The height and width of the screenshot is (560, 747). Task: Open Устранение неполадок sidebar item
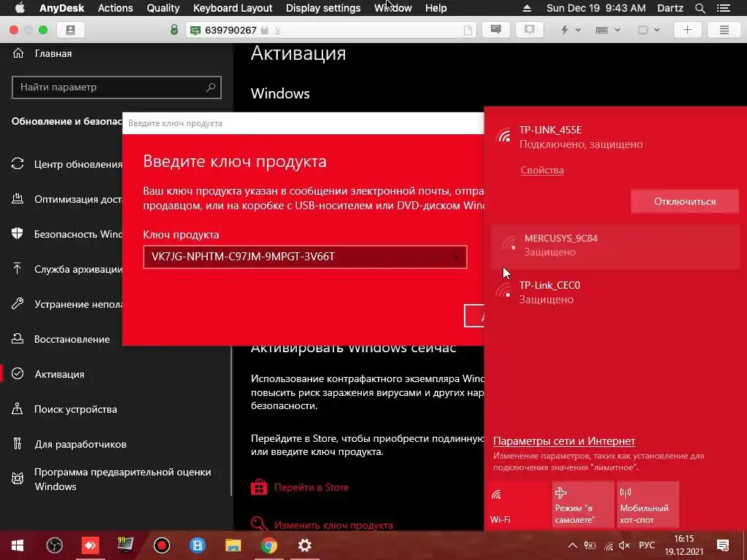(x=66, y=304)
